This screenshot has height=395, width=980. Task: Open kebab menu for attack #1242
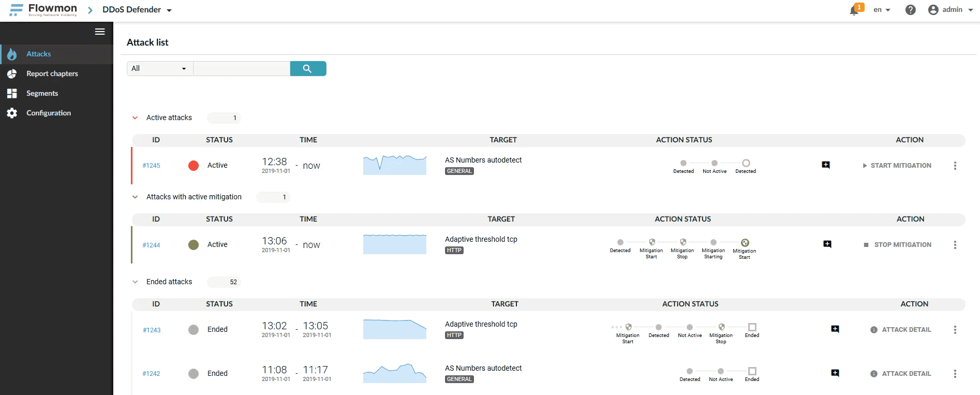(x=955, y=374)
